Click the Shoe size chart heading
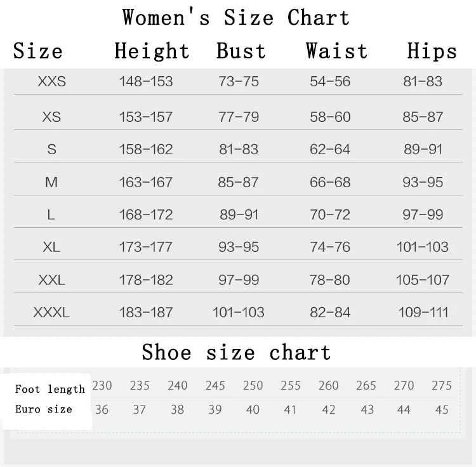This screenshot has width=476, height=467. [236, 352]
